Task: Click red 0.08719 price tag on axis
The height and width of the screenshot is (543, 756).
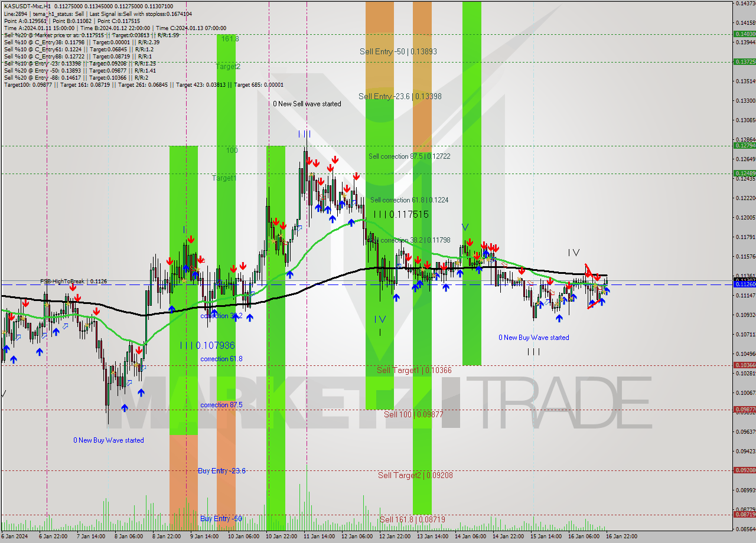Action: (x=744, y=514)
